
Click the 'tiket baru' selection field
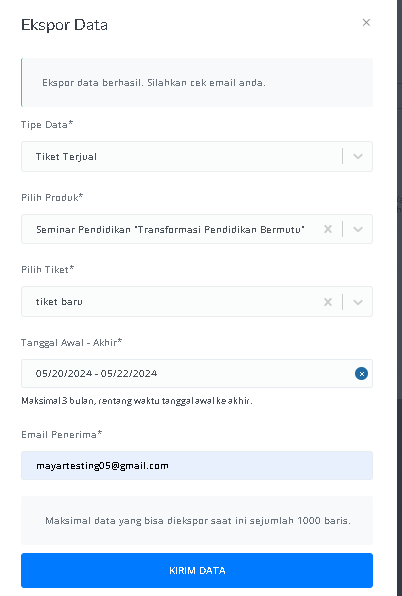pyautogui.click(x=197, y=302)
